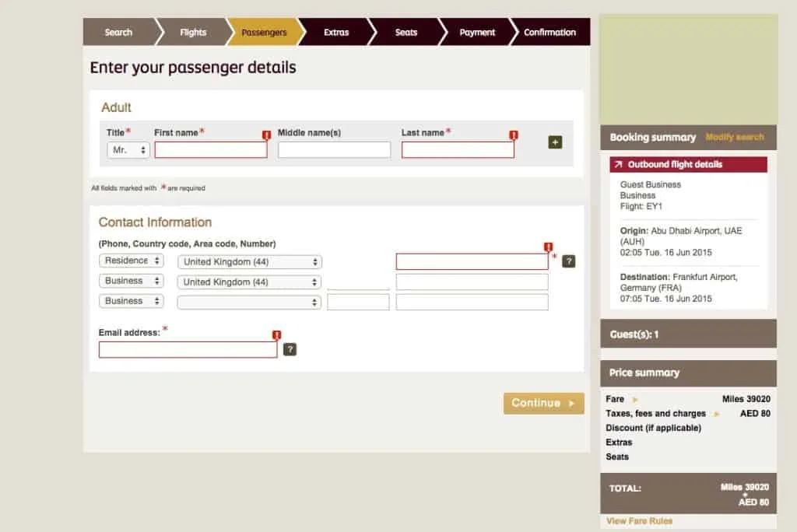Screen dimensions: 797x532
Task: Open the empty country code dropdown
Action: 249,302
